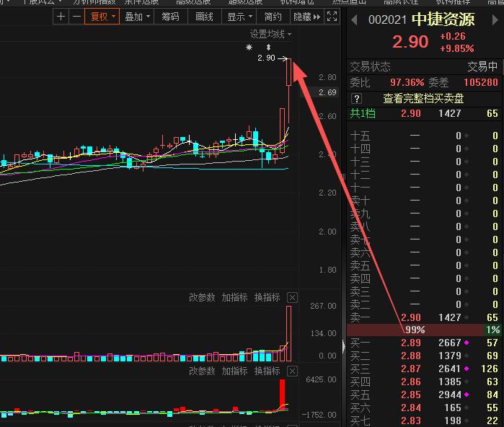Click the 筹码 toolbar button

(x=171, y=17)
